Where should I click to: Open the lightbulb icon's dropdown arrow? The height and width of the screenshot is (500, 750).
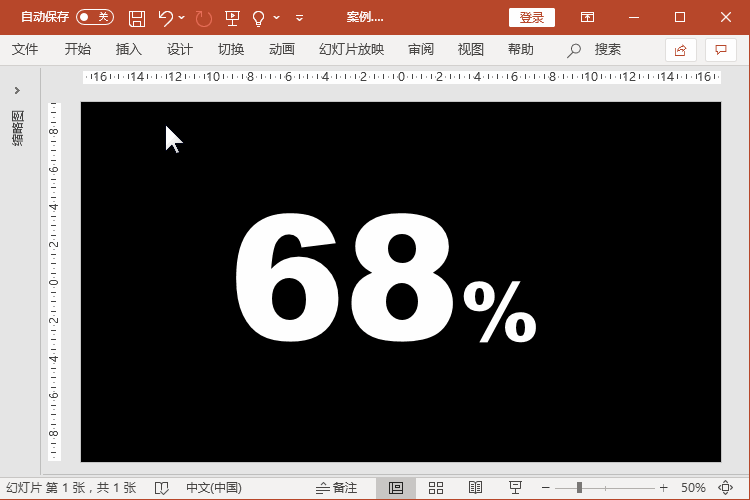point(276,18)
